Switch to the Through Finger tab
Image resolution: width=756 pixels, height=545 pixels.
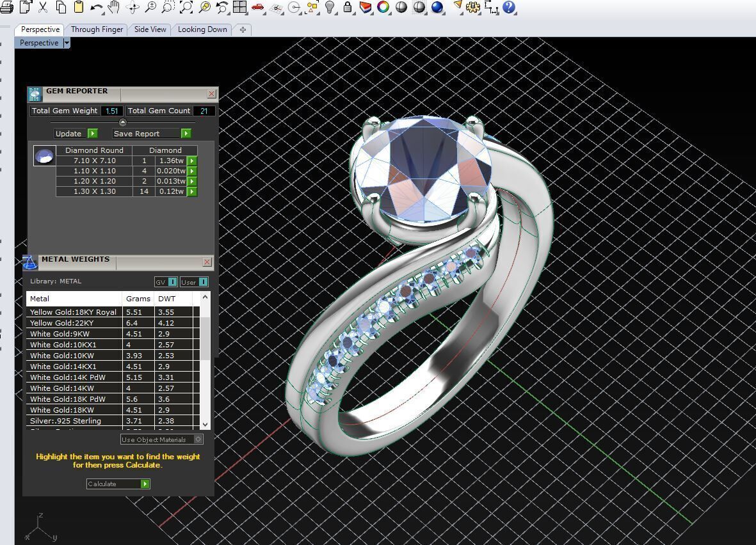[97, 29]
